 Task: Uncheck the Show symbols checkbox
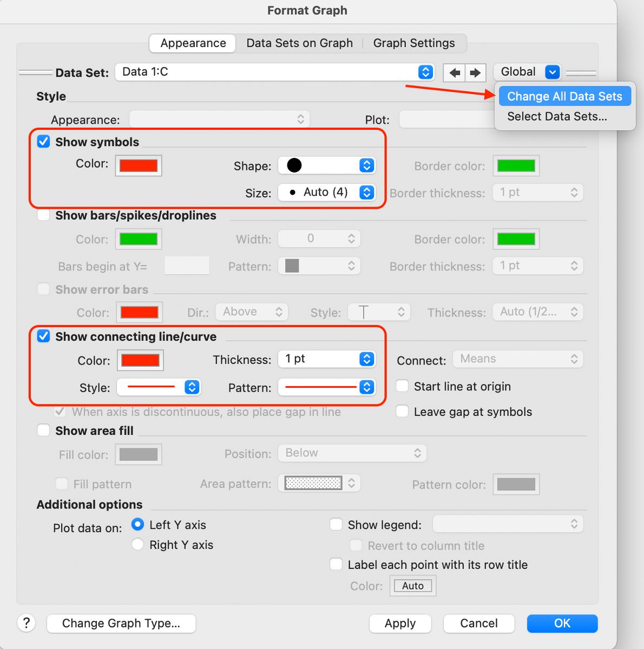(x=44, y=142)
